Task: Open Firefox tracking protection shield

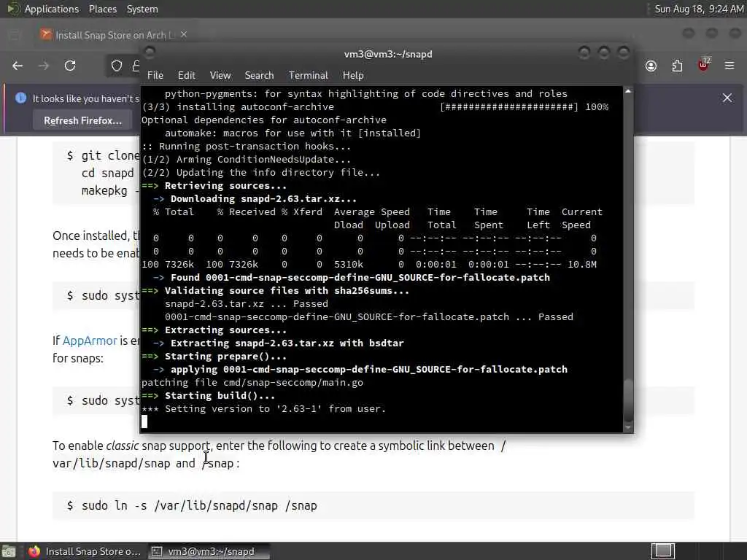Action: click(116, 66)
